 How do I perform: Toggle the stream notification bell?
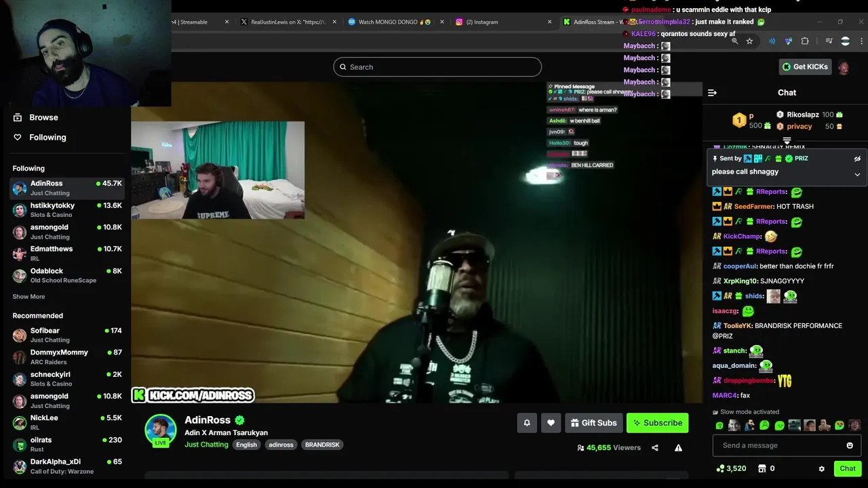[527, 423]
